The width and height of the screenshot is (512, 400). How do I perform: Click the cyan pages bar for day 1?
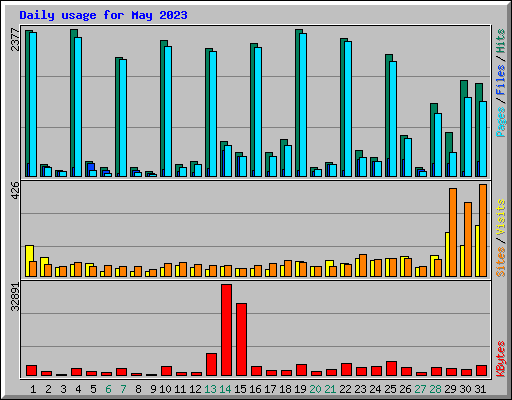33,104
